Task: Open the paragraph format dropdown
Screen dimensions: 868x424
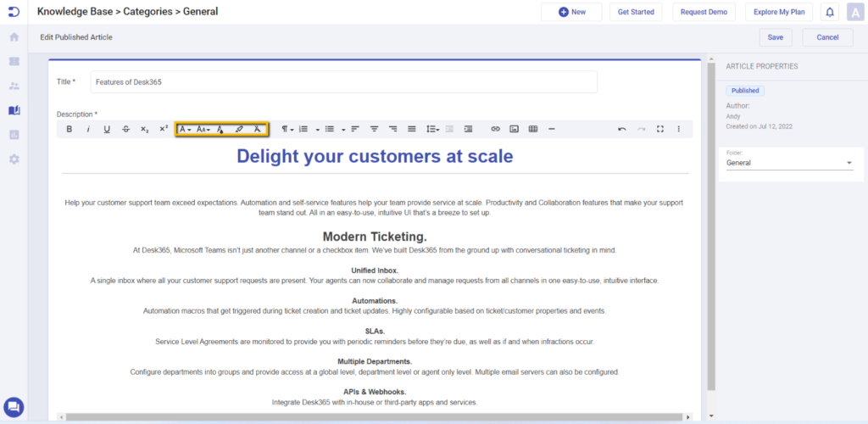Action: (x=287, y=129)
